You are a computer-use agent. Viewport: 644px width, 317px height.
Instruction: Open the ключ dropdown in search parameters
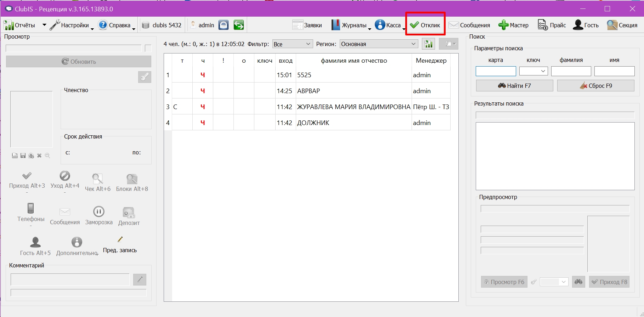(x=533, y=71)
